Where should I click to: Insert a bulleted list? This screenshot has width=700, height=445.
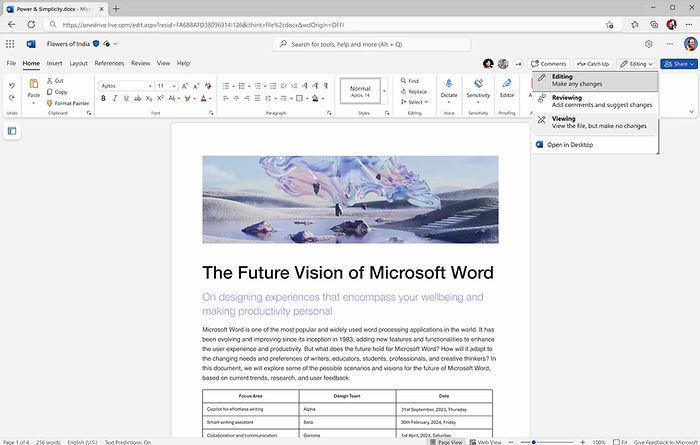click(x=226, y=86)
